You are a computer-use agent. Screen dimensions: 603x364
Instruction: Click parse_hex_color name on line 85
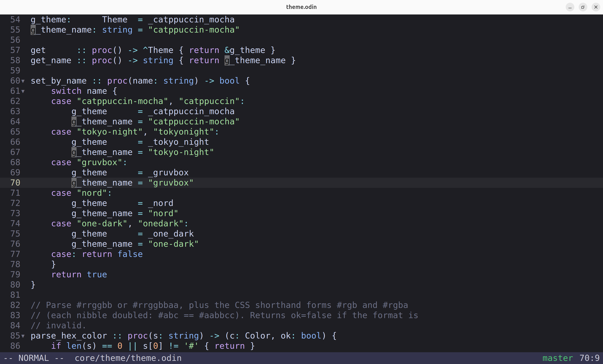tap(69, 336)
